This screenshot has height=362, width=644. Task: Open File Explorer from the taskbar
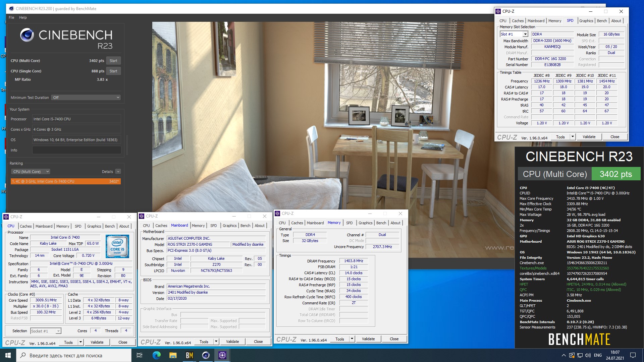(173, 355)
